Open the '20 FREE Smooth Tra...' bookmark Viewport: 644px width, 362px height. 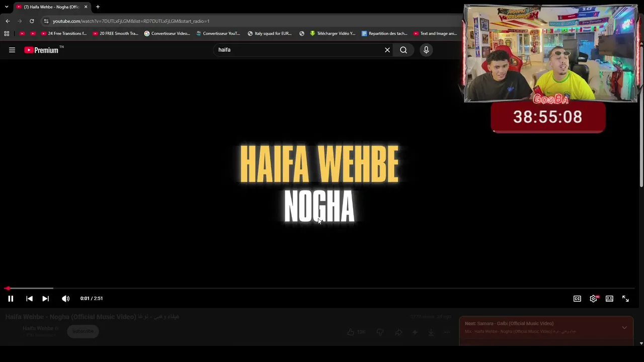(115, 34)
